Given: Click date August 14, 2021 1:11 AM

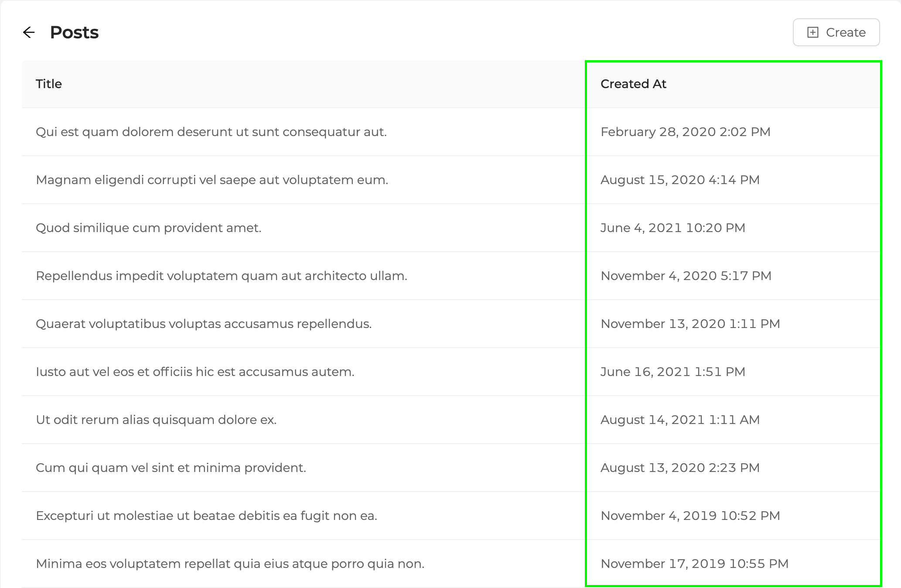Looking at the screenshot, I should [x=680, y=420].
